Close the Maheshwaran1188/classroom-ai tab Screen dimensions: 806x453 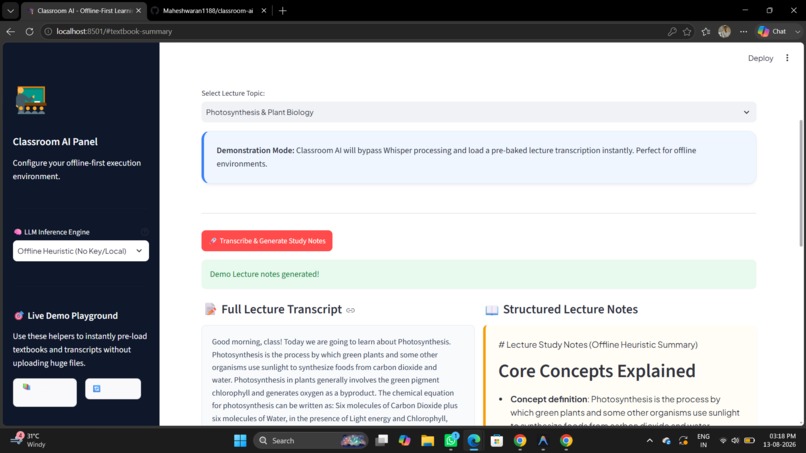264,10
